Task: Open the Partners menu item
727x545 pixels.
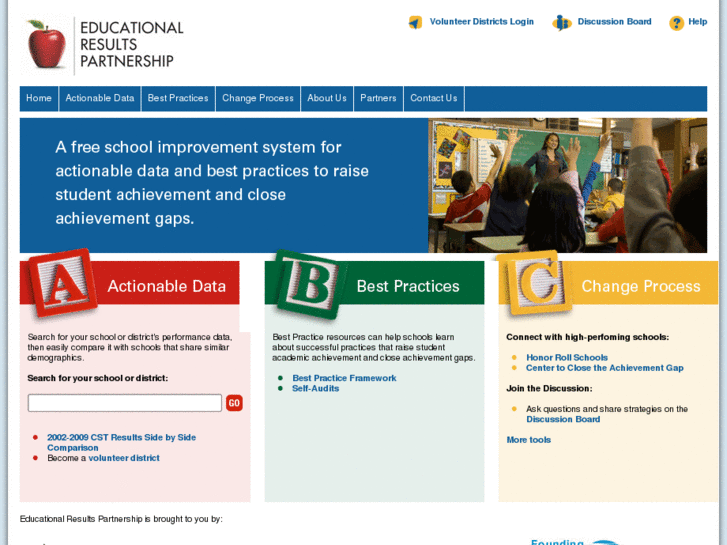Action: coord(378,98)
